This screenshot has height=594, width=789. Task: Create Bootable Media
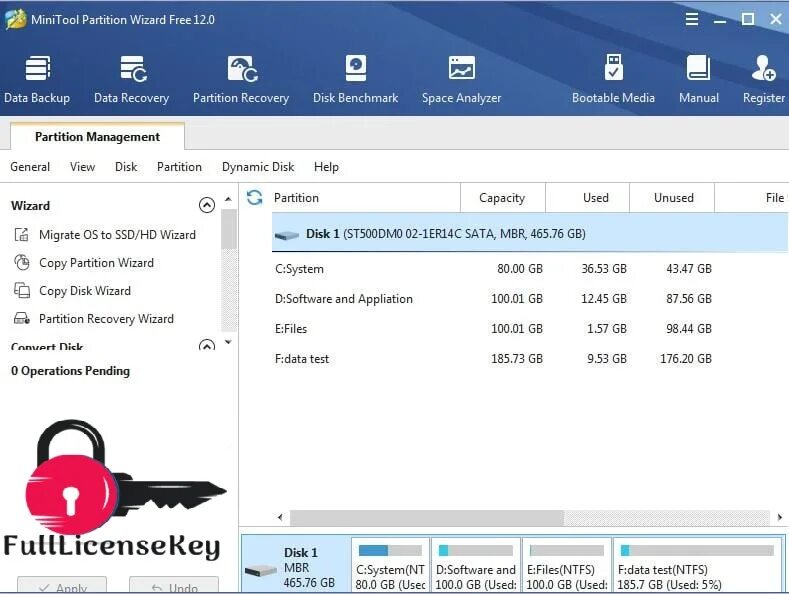(x=613, y=79)
